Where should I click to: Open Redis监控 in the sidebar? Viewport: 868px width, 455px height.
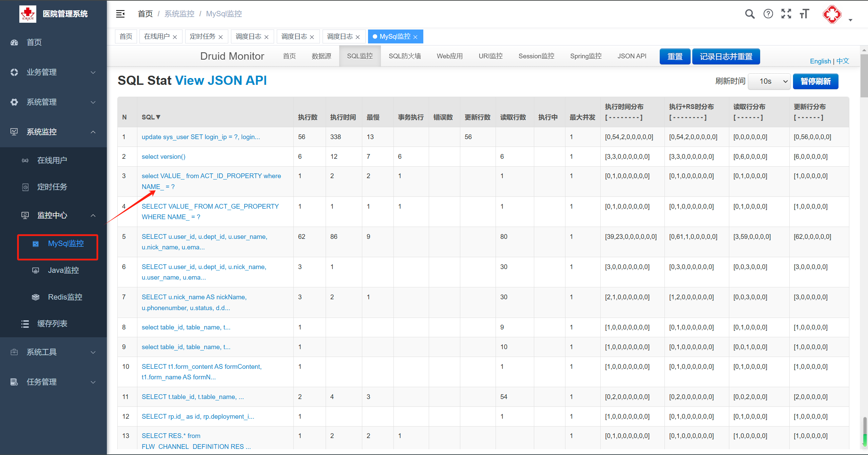(65, 297)
